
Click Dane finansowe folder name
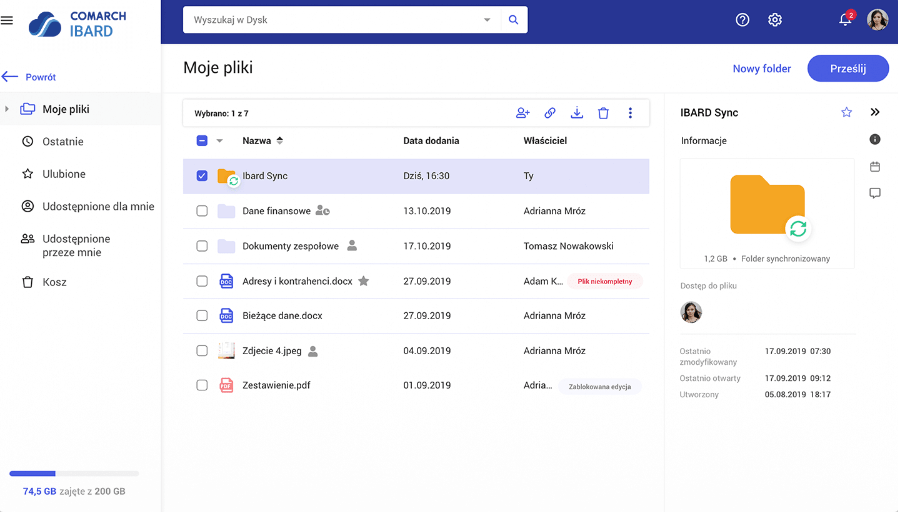276,211
